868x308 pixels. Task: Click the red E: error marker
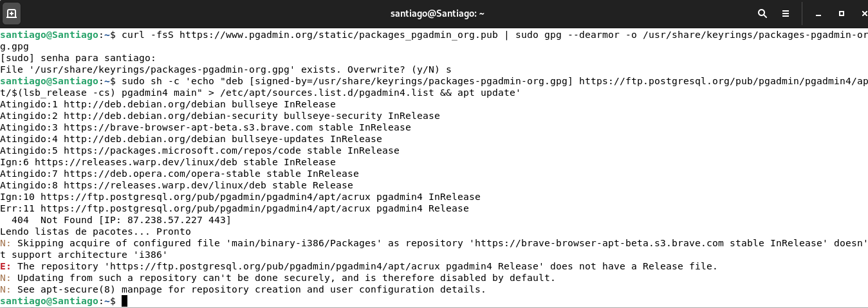click(x=5, y=266)
